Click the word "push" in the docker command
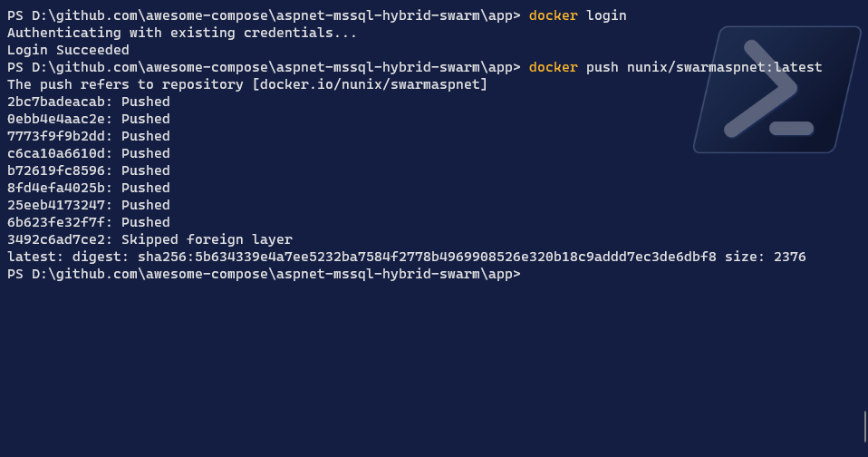The height and width of the screenshot is (457, 868). tap(602, 67)
